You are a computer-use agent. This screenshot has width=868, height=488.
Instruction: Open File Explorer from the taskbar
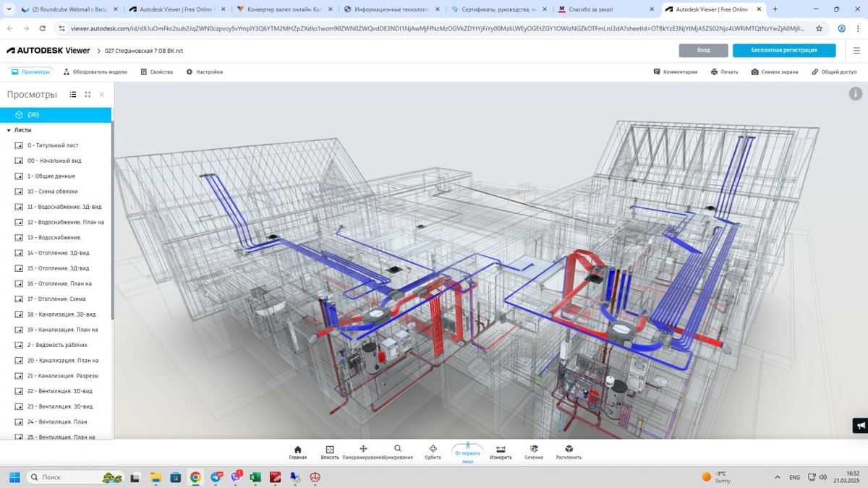coord(156,477)
